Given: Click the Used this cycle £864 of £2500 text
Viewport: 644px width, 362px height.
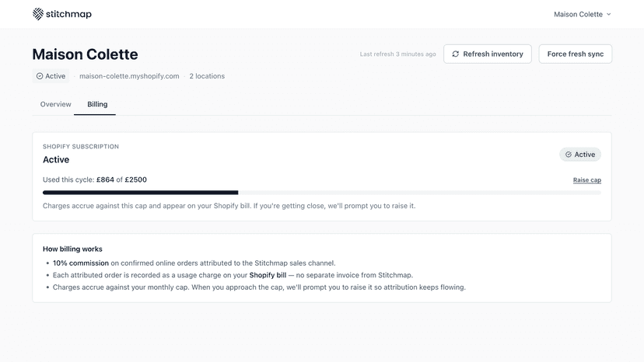Looking at the screenshot, I should (x=95, y=179).
